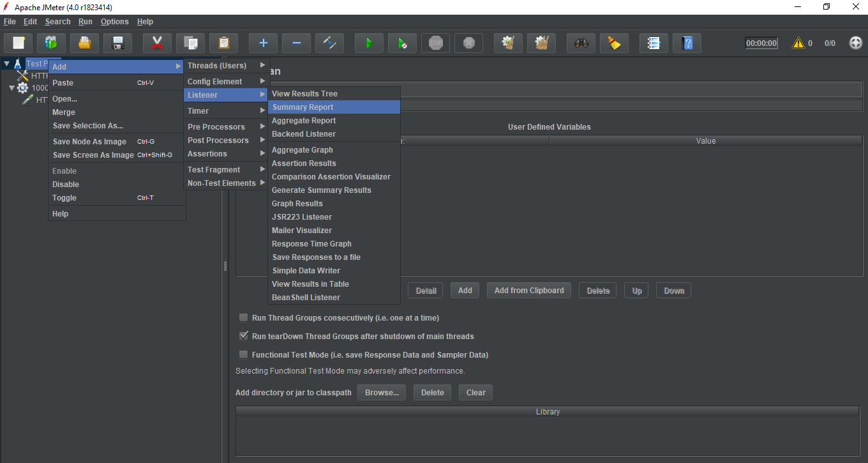The width and height of the screenshot is (868, 463).
Task: Choose View Results in Table listener
Action: tap(310, 284)
